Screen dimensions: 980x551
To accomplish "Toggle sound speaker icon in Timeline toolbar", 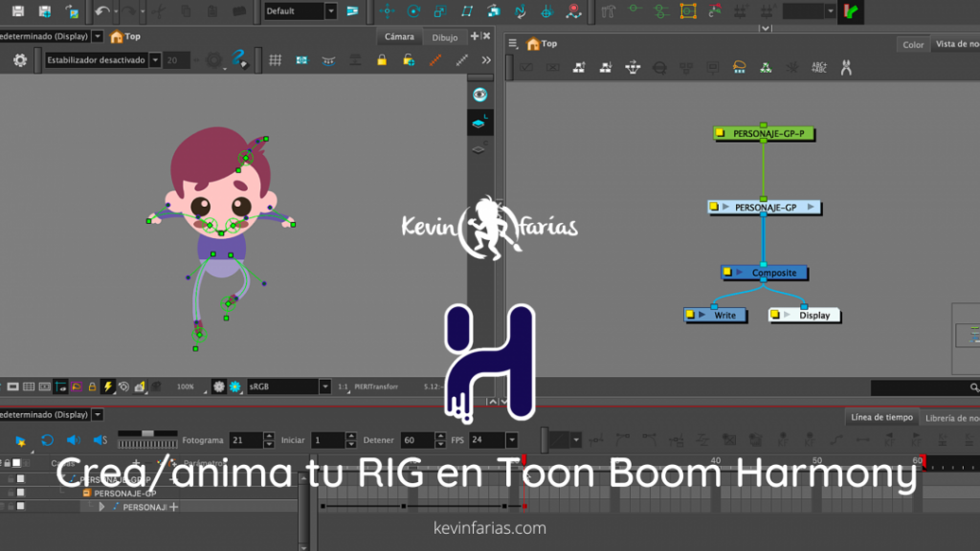I will pyautogui.click(x=73, y=440).
